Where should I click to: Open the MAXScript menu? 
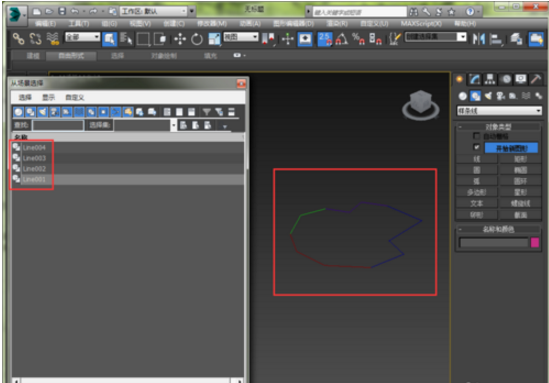pos(421,24)
